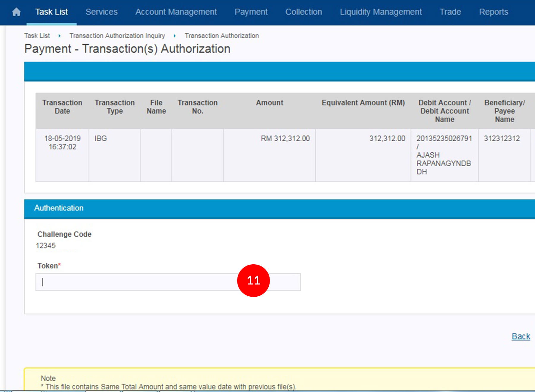The height and width of the screenshot is (392, 535).
Task: Click breadcrumb arrow before Transaction Authorization
Action: click(x=174, y=36)
